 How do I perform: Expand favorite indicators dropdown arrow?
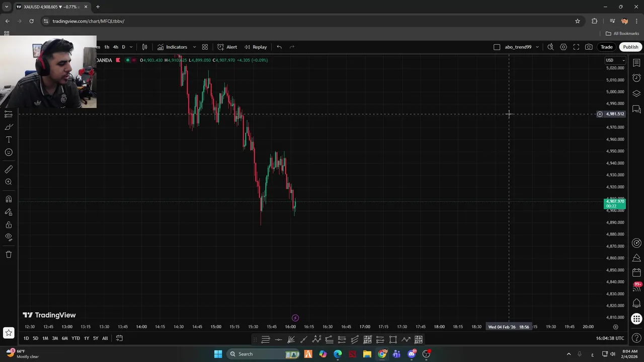(194, 47)
